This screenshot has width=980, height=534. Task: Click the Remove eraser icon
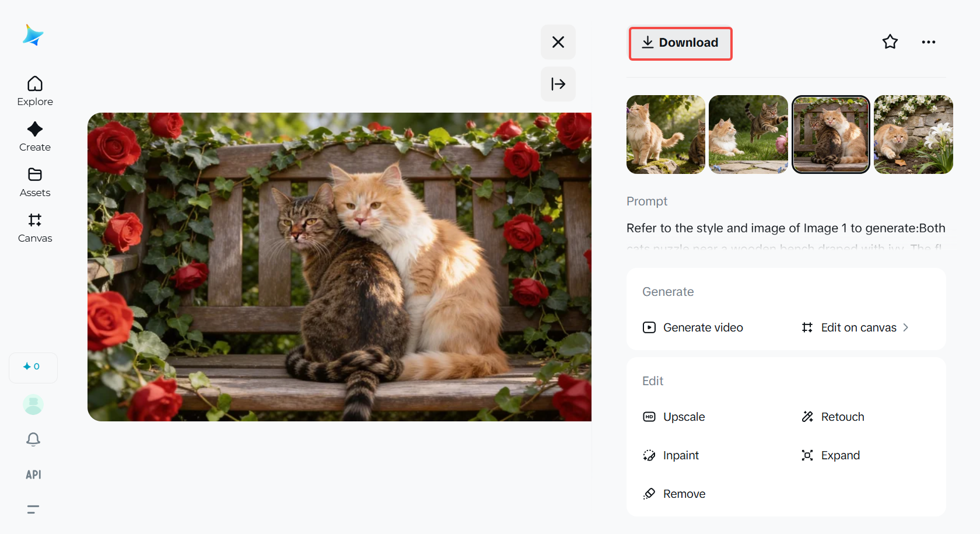tap(649, 494)
